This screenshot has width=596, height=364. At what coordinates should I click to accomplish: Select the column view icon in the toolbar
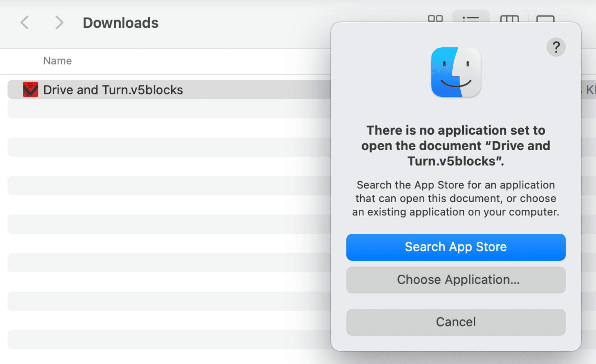pos(510,19)
